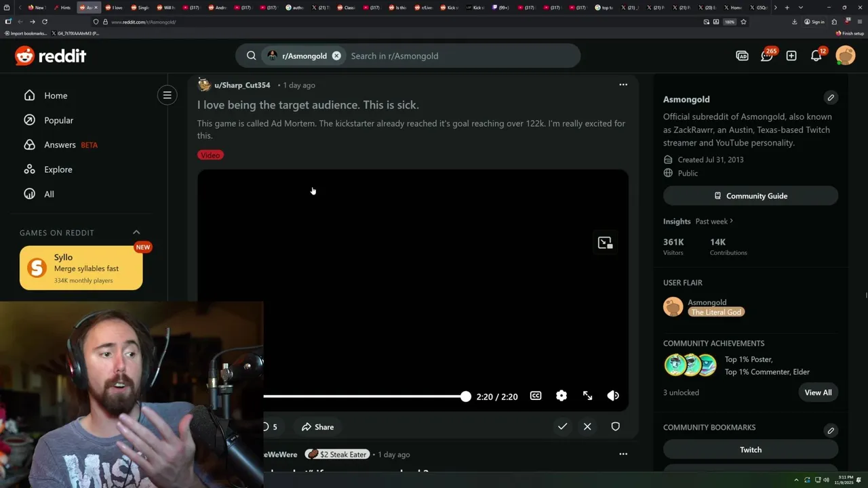The width and height of the screenshot is (868, 488).
Task: Open notifications bell with 12 alerts
Action: (816, 56)
